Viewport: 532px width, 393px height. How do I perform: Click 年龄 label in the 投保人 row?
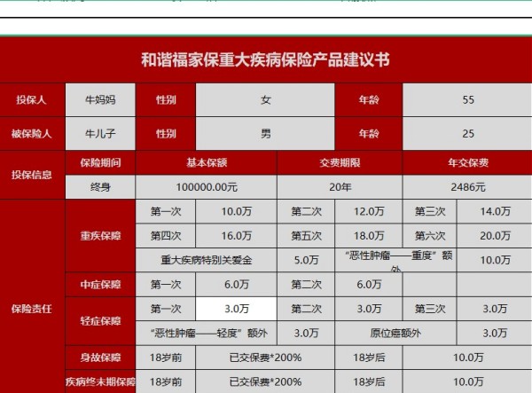(369, 99)
